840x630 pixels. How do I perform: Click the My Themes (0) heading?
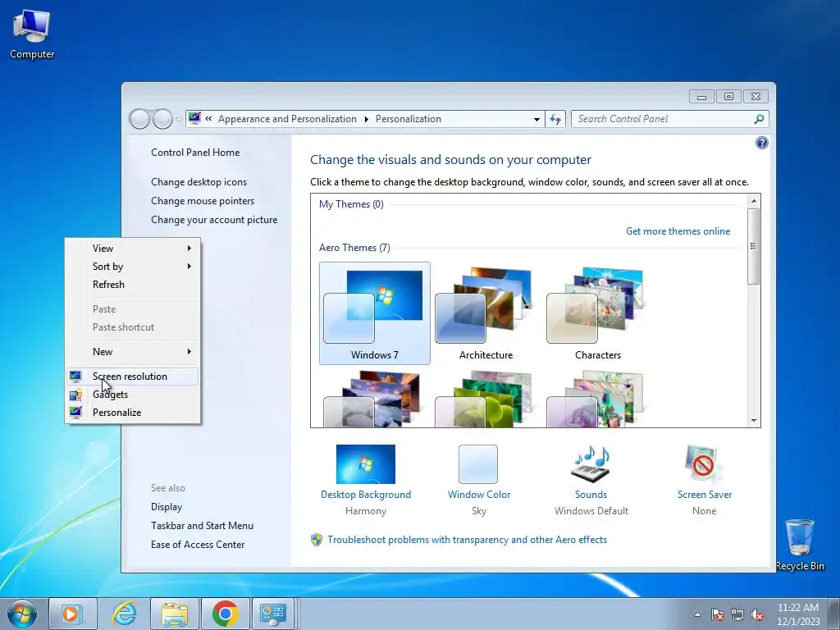(351, 204)
